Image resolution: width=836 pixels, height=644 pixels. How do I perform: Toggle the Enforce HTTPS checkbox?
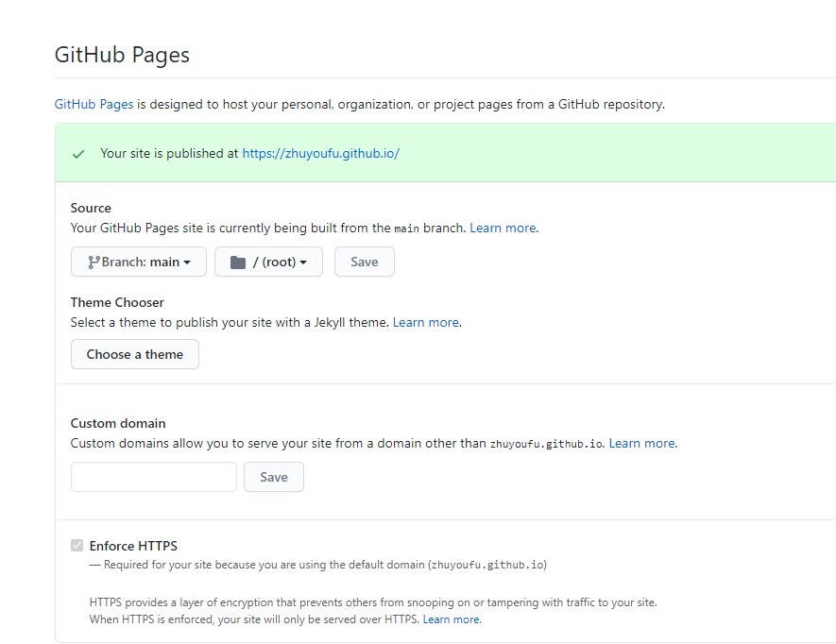point(77,546)
